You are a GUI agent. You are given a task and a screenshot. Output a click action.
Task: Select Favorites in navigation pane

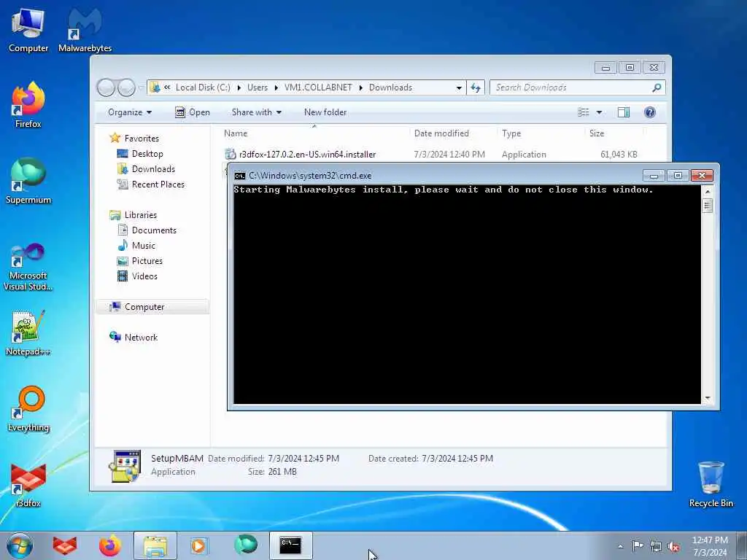(141, 138)
